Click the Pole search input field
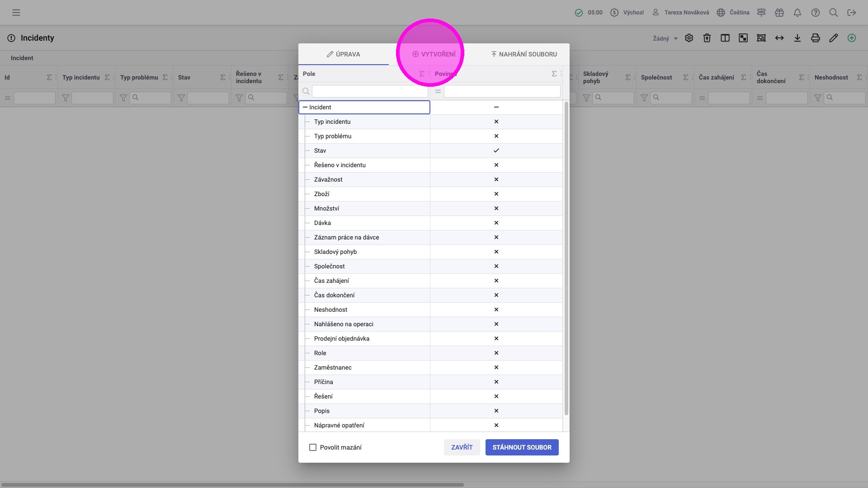Image resolution: width=868 pixels, height=488 pixels. pyautogui.click(x=369, y=91)
